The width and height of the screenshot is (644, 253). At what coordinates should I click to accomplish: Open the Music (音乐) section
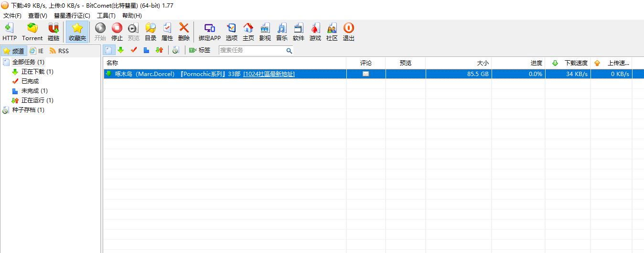pyautogui.click(x=282, y=32)
